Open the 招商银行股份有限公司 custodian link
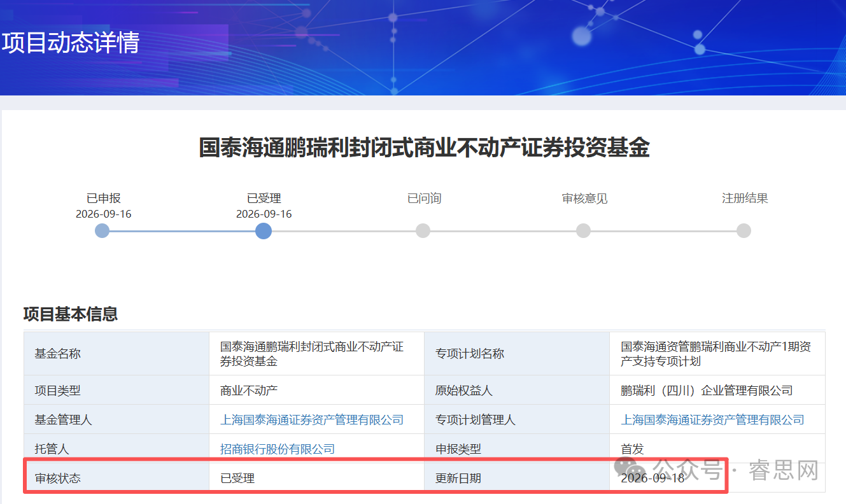Viewport: 846px width, 504px height. tap(278, 449)
